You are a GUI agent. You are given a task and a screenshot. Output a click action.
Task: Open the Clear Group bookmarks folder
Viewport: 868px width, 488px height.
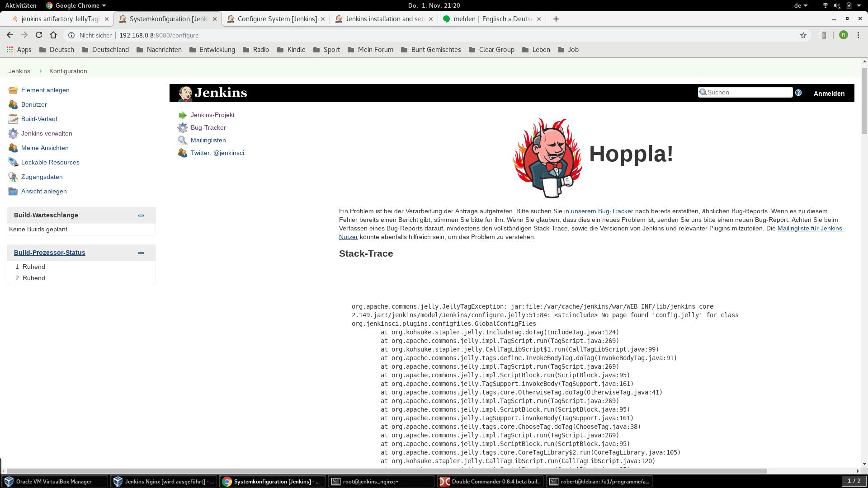492,50
